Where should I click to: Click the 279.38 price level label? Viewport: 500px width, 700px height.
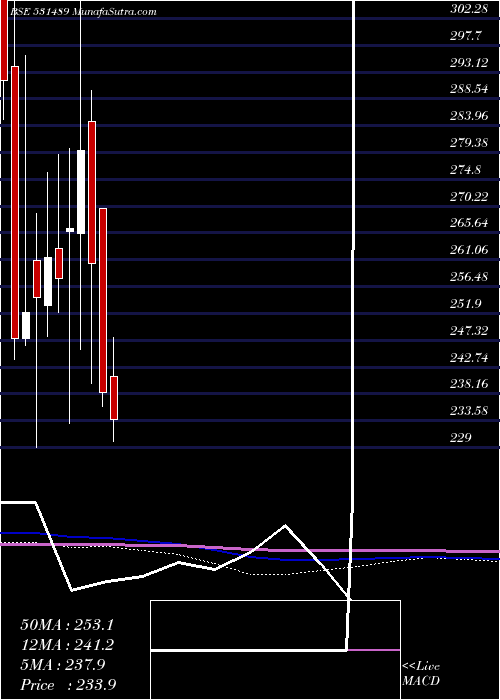click(468, 143)
